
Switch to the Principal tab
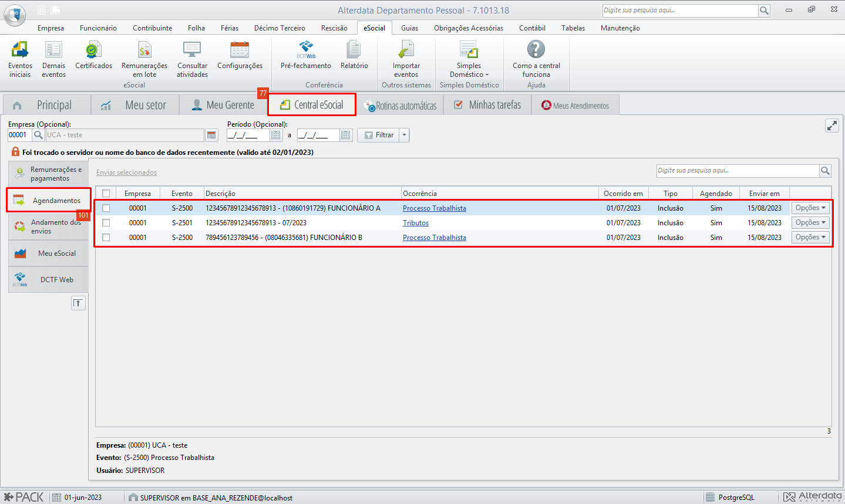pos(47,105)
